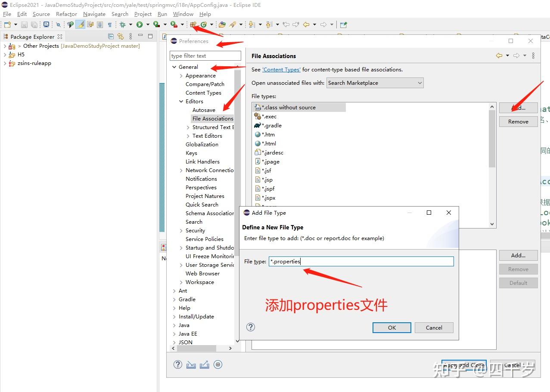The height and width of the screenshot is (392, 550).
Task: Click the Add File Type help icon
Action: click(251, 327)
